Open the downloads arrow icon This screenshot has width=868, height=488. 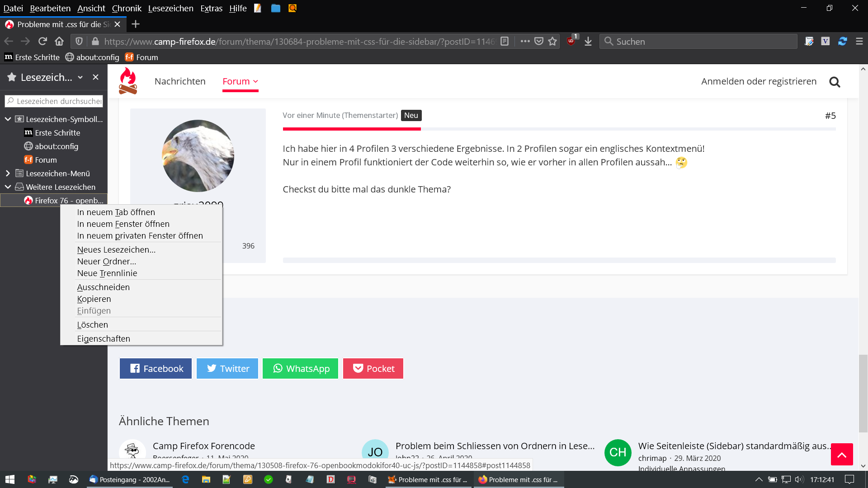(x=588, y=41)
